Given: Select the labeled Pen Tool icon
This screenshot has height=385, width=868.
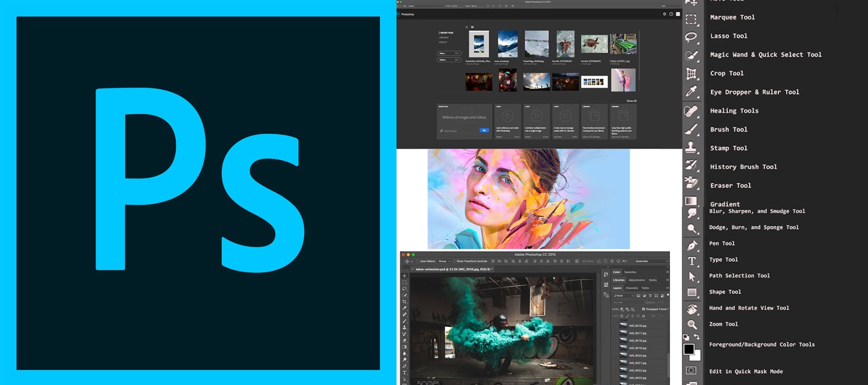Looking at the screenshot, I should point(692,245).
